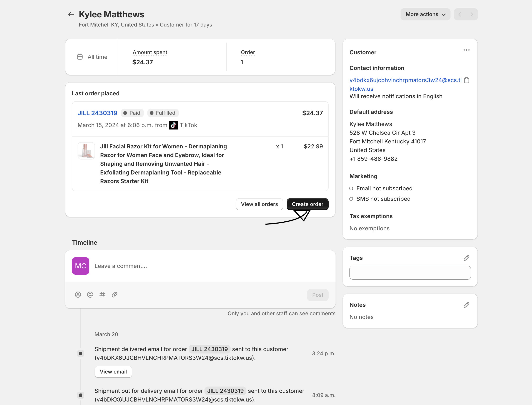Image resolution: width=532 pixels, height=405 pixels.
Task: Copy the customer email with the clipboard icon
Action: 466,80
